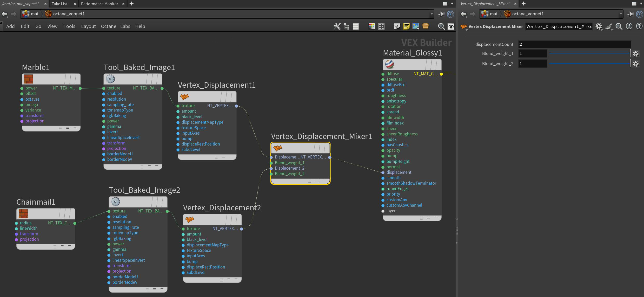This screenshot has width=644, height=297.
Task: Toggle the display options eye icon
Action: [x=451, y=26]
